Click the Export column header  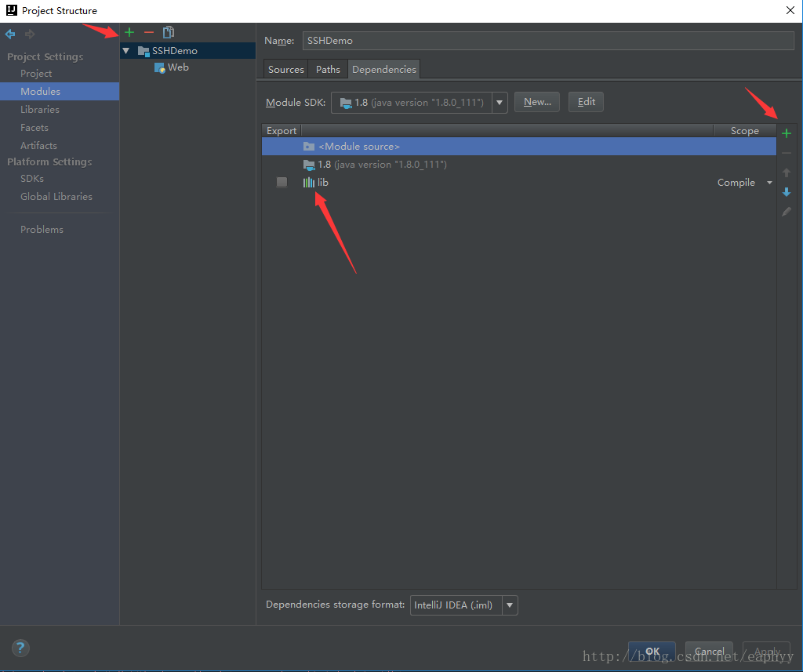[x=282, y=131]
